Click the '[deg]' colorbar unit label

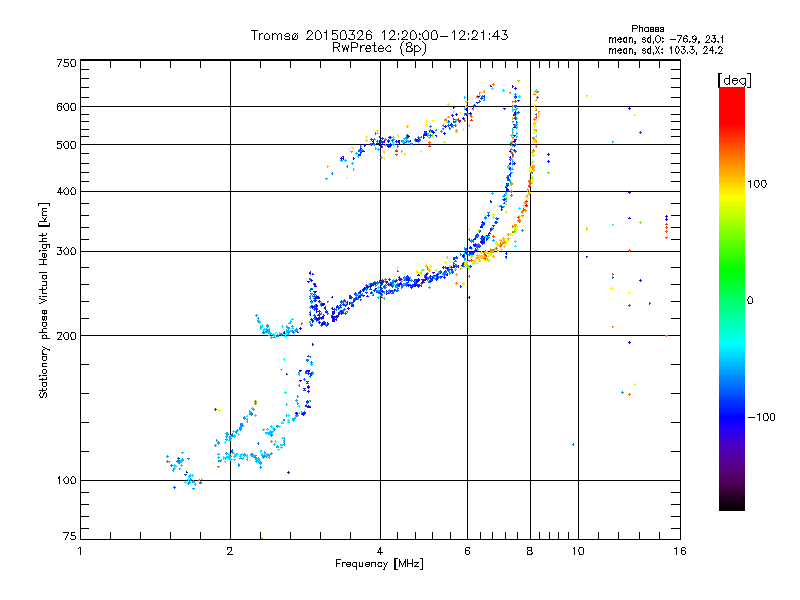coord(734,80)
